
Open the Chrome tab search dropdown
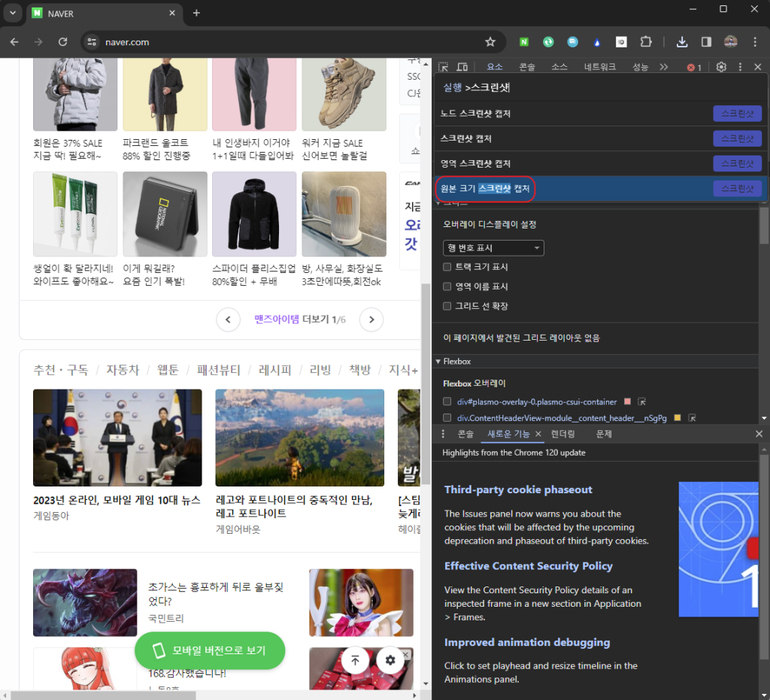13,14
